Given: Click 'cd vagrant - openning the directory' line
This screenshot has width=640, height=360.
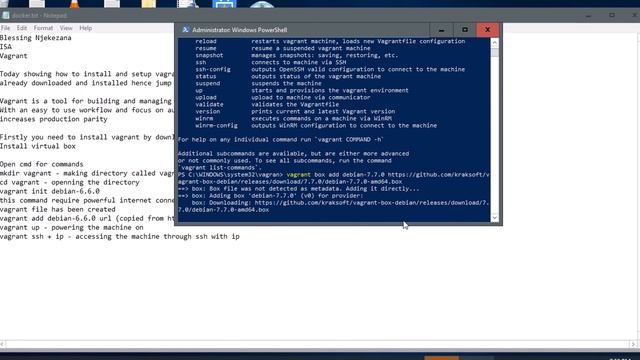Looking at the screenshot, I should [69, 182].
